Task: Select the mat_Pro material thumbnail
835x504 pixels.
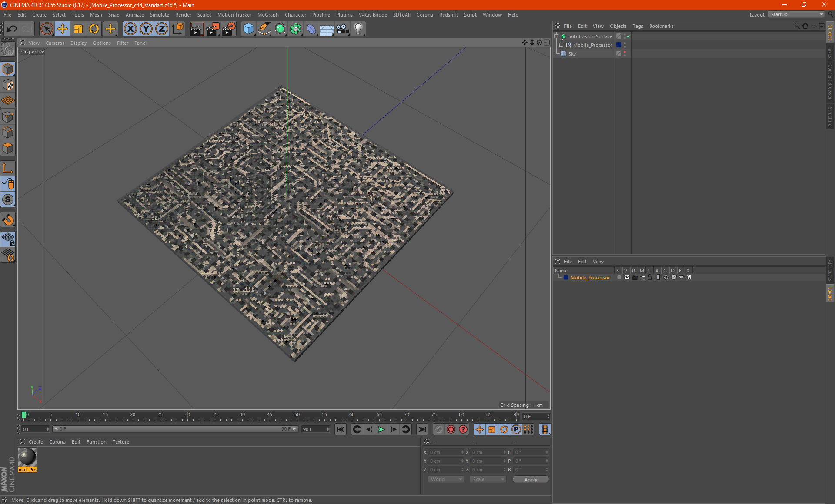Action: coord(28,458)
